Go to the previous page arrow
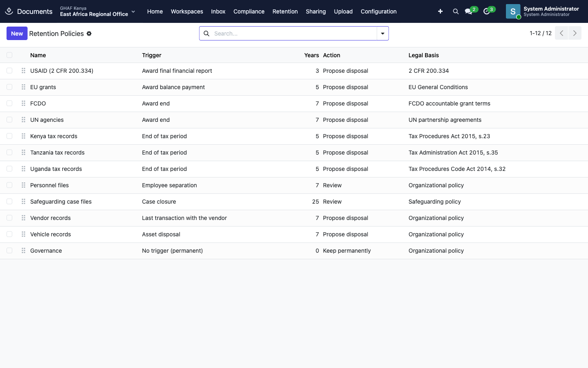The width and height of the screenshot is (588, 368). click(561, 33)
